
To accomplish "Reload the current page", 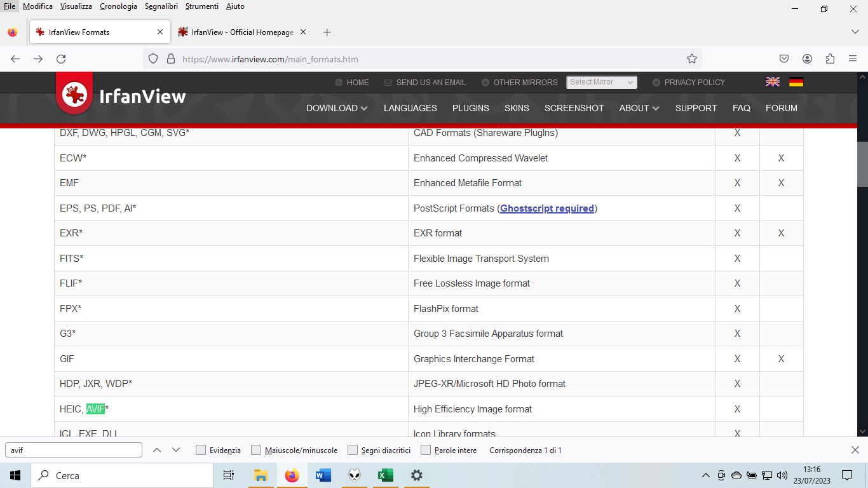I will point(61,58).
